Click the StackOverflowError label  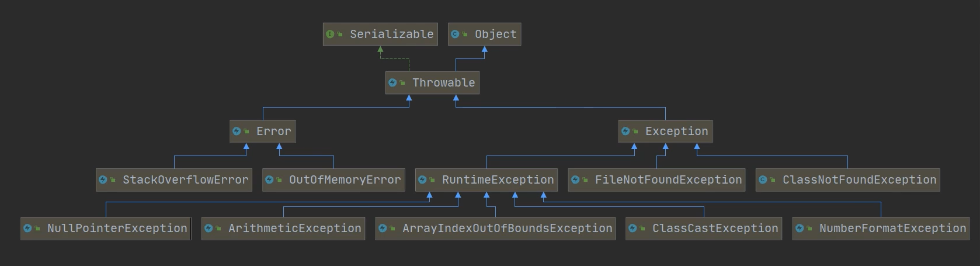point(185,179)
